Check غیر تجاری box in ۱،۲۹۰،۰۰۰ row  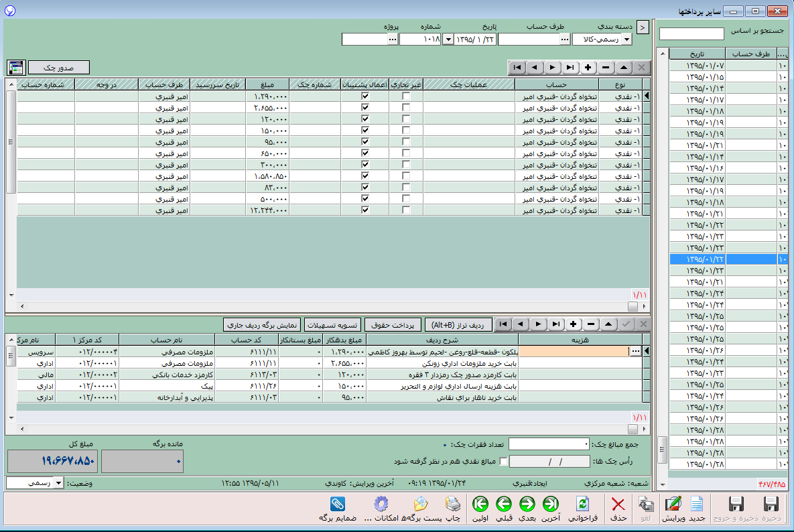pos(405,96)
